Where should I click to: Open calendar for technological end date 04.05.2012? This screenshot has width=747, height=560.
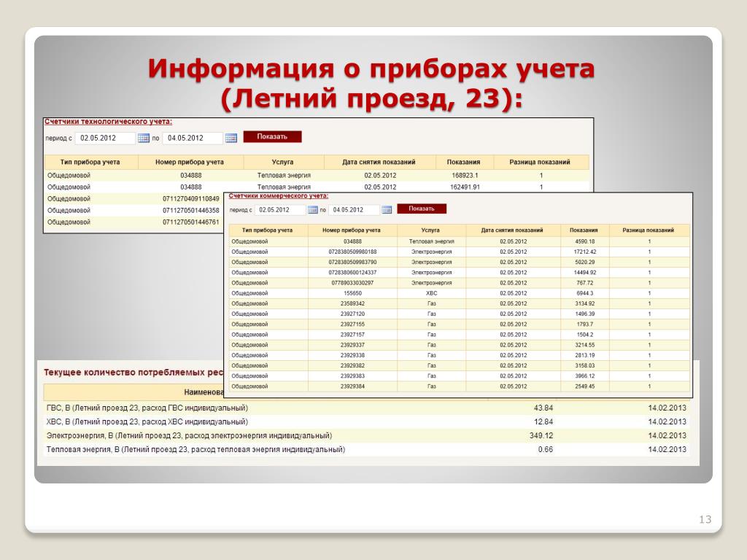(231, 138)
